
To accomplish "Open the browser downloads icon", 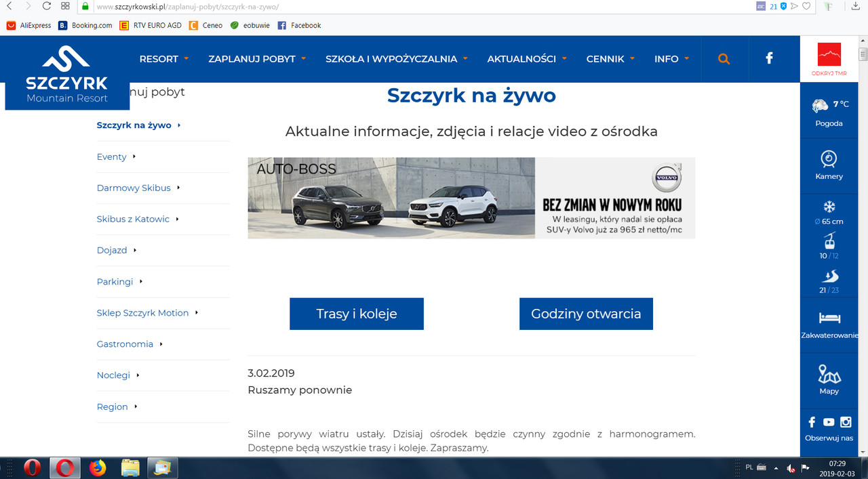I will pos(855,6).
